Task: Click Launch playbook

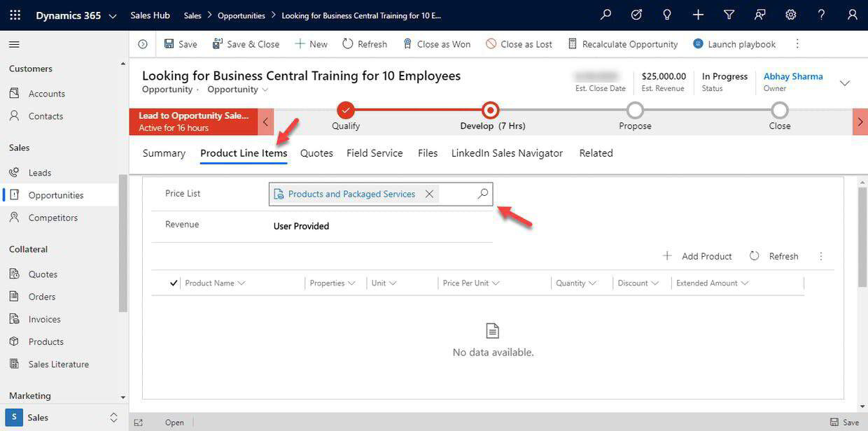Action: (x=734, y=44)
